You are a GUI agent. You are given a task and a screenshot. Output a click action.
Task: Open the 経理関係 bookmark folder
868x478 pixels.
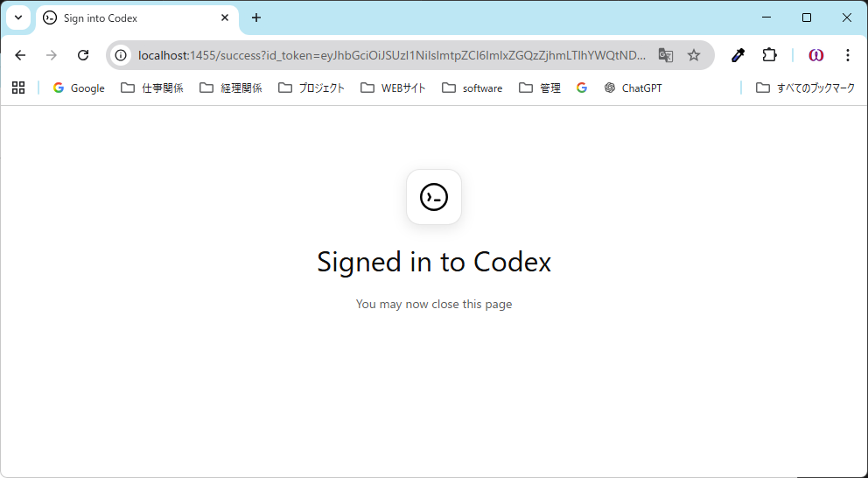[x=231, y=88]
